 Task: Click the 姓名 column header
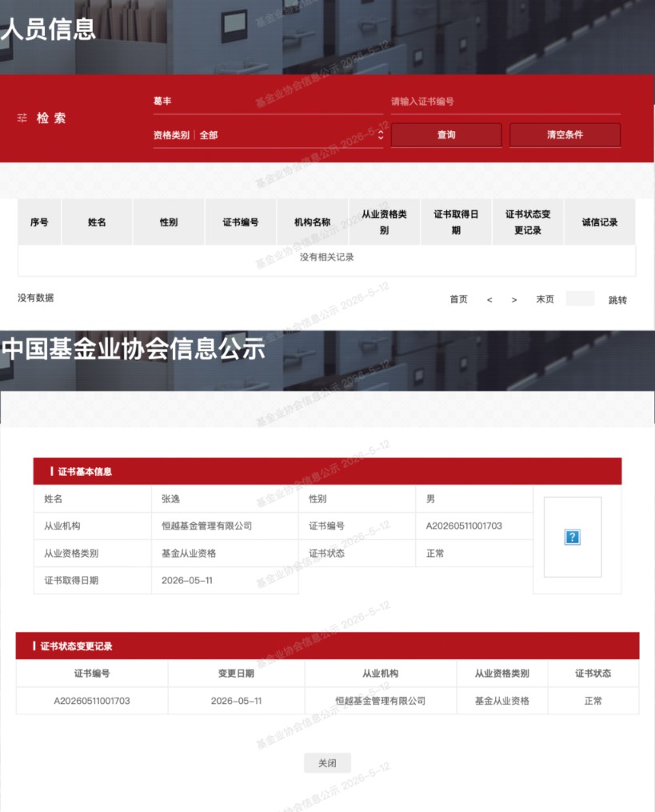pos(97,222)
